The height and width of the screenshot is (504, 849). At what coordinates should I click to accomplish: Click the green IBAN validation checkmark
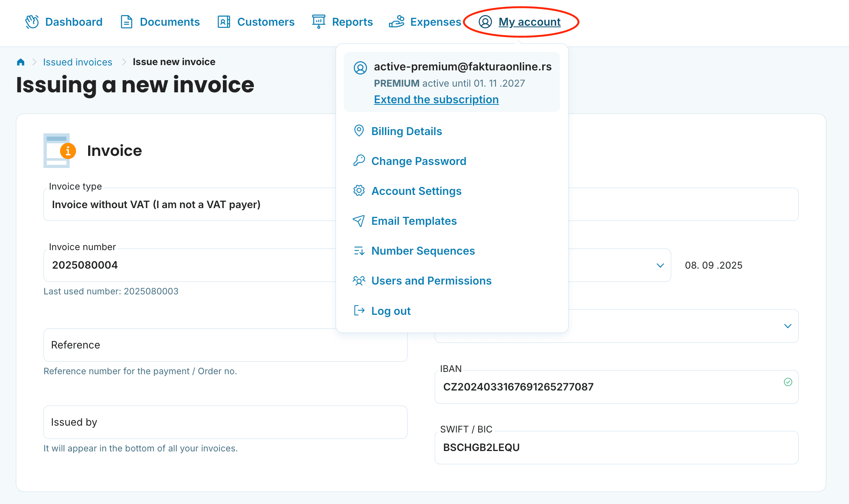pyautogui.click(x=788, y=382)
